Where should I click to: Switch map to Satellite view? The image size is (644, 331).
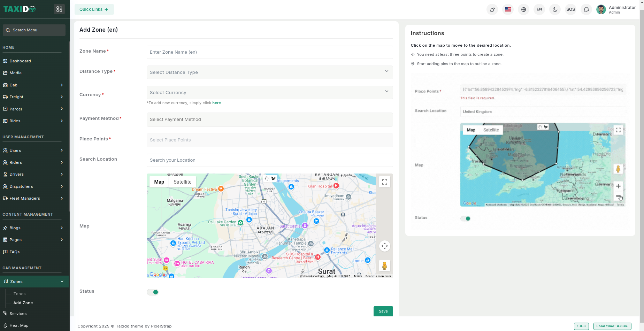tap(182, 182)
